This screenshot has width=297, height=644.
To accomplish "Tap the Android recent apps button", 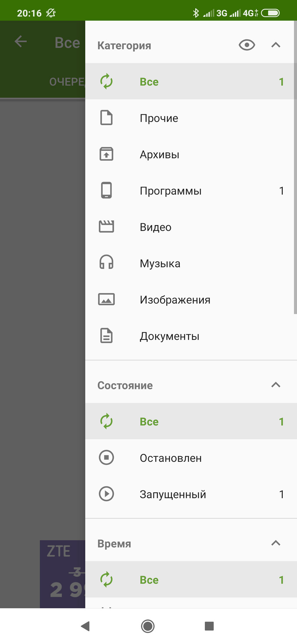I will 209,626.
